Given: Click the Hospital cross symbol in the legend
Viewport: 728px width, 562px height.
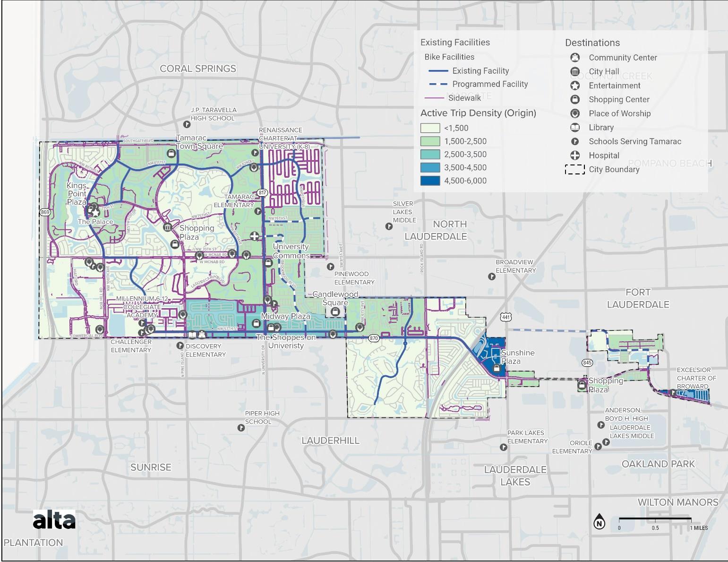Looking at the screenshot, I should [x=575, y=156].
